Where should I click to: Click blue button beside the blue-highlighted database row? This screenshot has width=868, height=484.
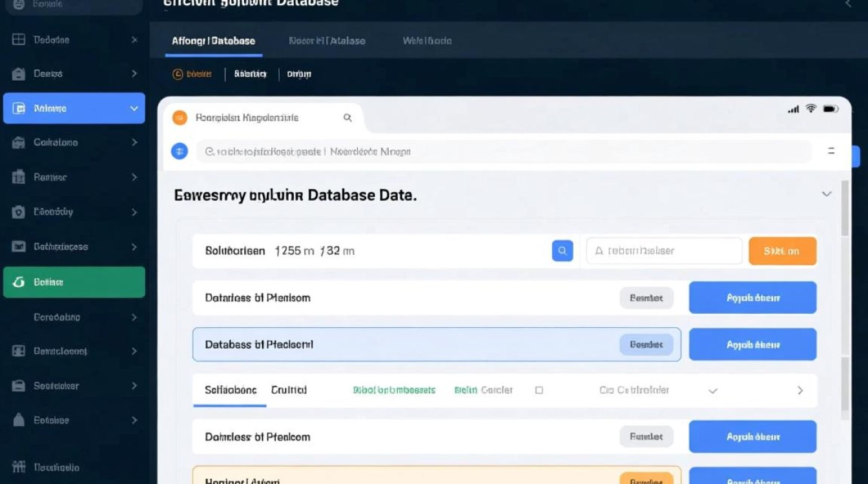click(752, 345)
